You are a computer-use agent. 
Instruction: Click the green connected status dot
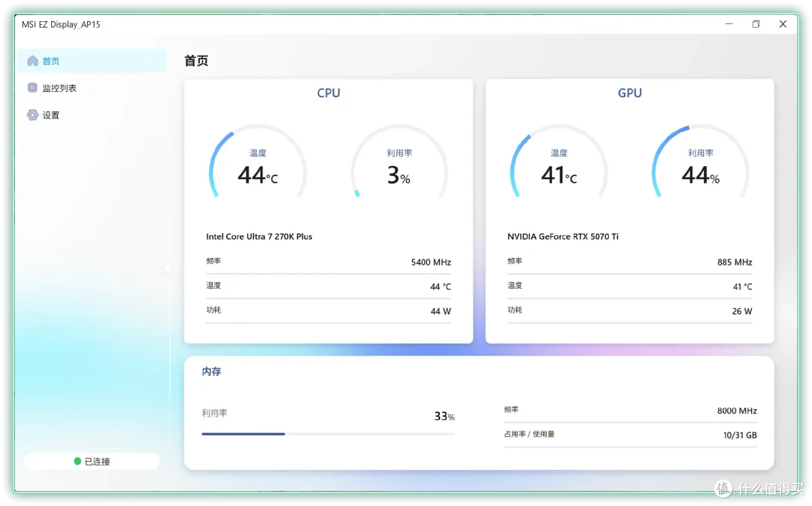[x=77, y=462]
